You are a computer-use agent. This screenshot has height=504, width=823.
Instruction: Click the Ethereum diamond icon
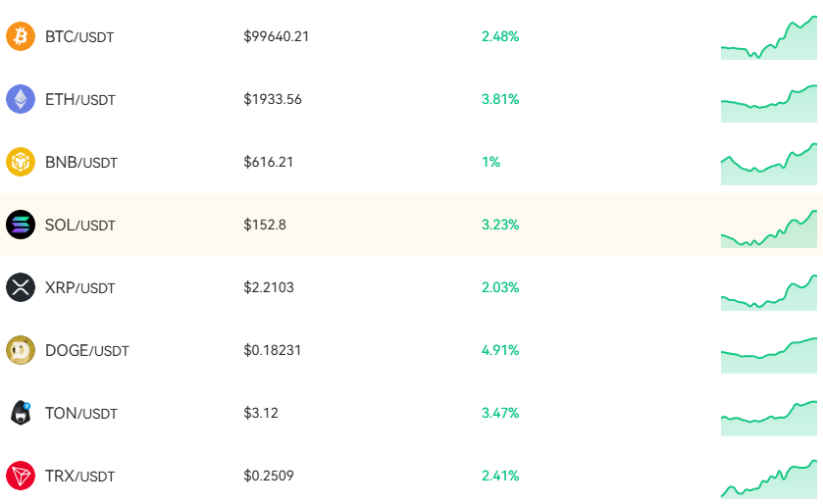[x=21, y=99]
